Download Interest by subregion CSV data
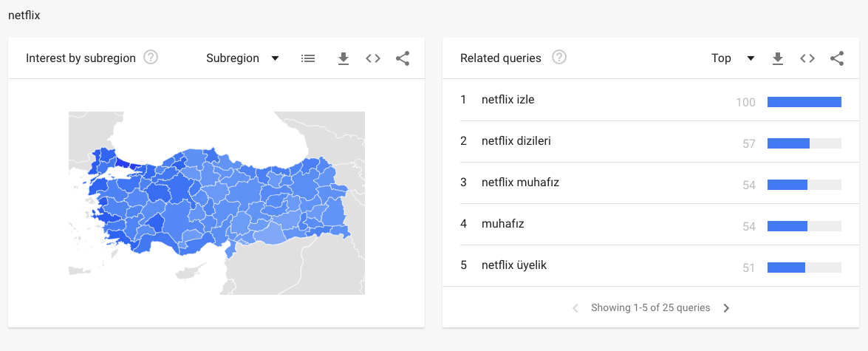868x351 pixels. click(343, 58)
